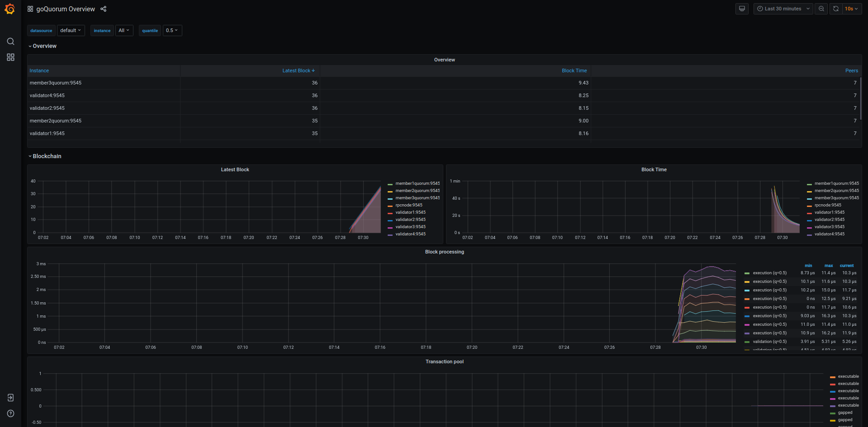The height and width of the screenshot is (427, 868).
Task: Open the quantile 0.5 dropdown
Action: pos(172,31)
